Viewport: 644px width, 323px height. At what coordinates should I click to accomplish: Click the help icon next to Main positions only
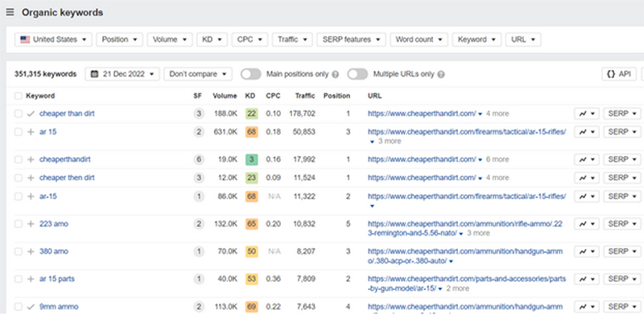[x=335, y=74]
